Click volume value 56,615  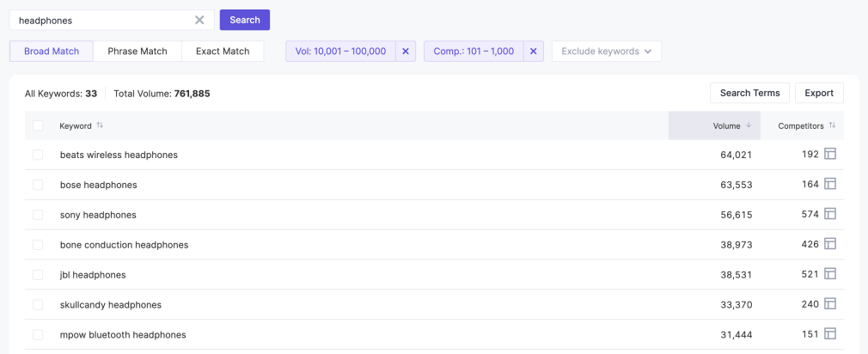[737, 215]
